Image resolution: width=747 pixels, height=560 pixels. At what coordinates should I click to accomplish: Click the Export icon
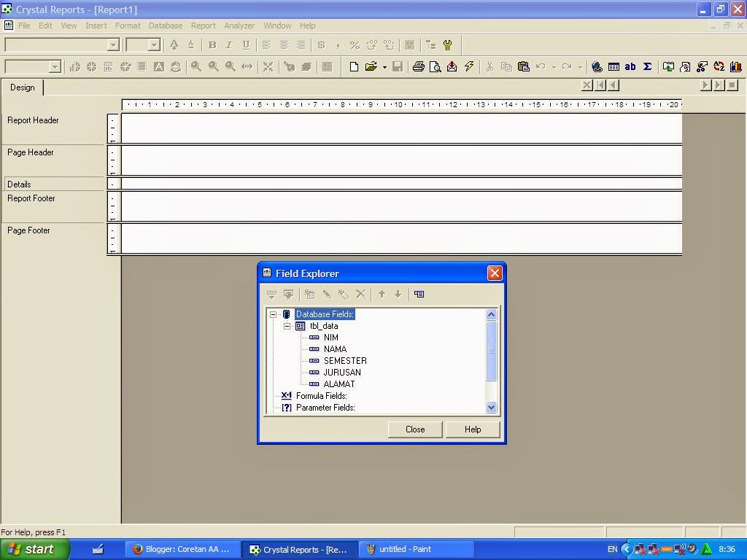[x=452, y=66]
